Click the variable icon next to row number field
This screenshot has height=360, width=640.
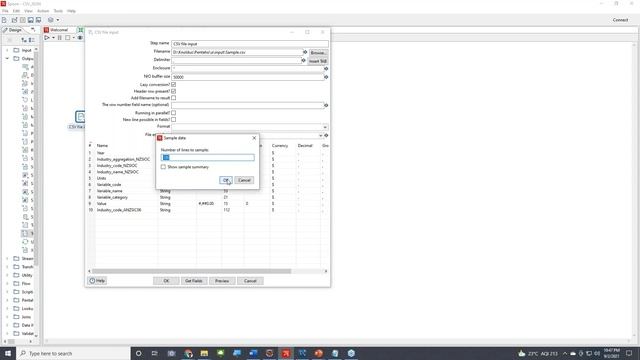pos(326,105)
